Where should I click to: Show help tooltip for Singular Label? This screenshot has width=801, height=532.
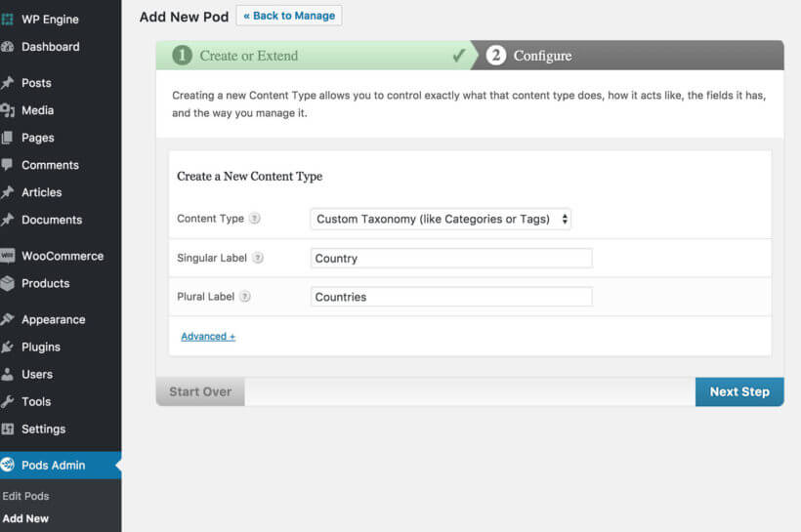point(258,258)
